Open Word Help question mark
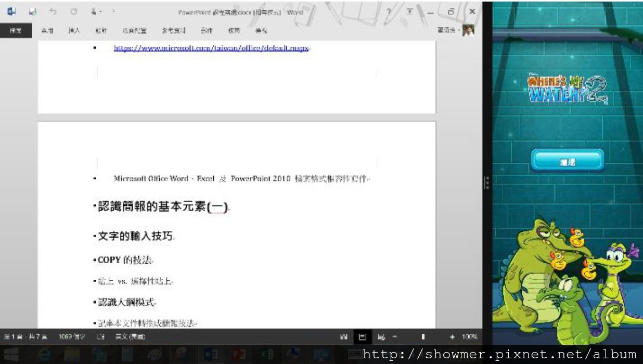This screenshot has height=364, width=643. 389,11
